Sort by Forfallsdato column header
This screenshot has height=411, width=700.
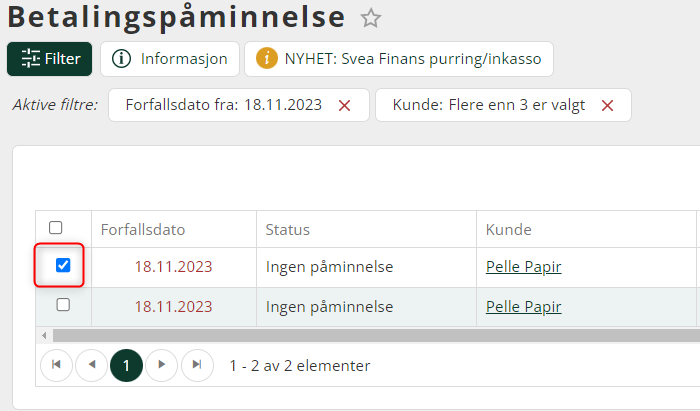coord(143,230)
